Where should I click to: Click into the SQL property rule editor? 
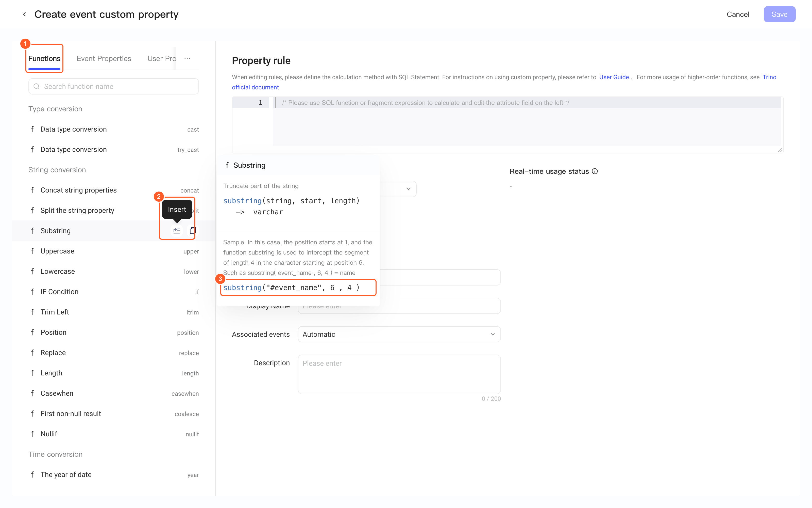tap(507, 125)
